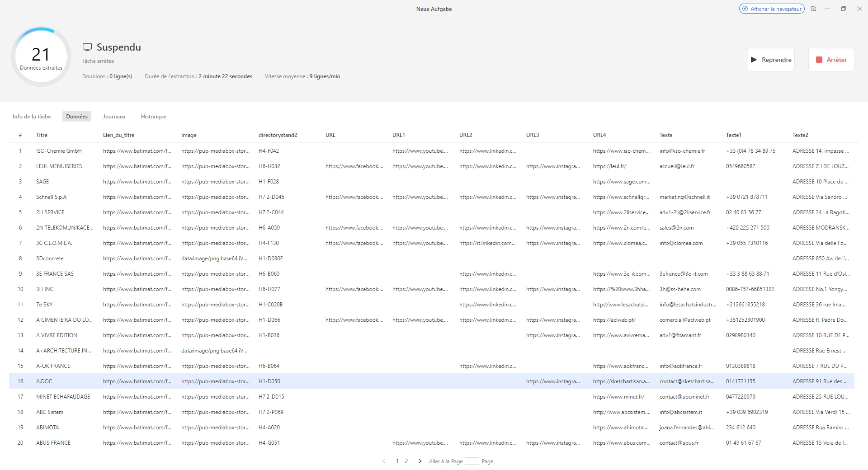
Task: Click the Texte1 column header
Action: click(x=734, y=135)
